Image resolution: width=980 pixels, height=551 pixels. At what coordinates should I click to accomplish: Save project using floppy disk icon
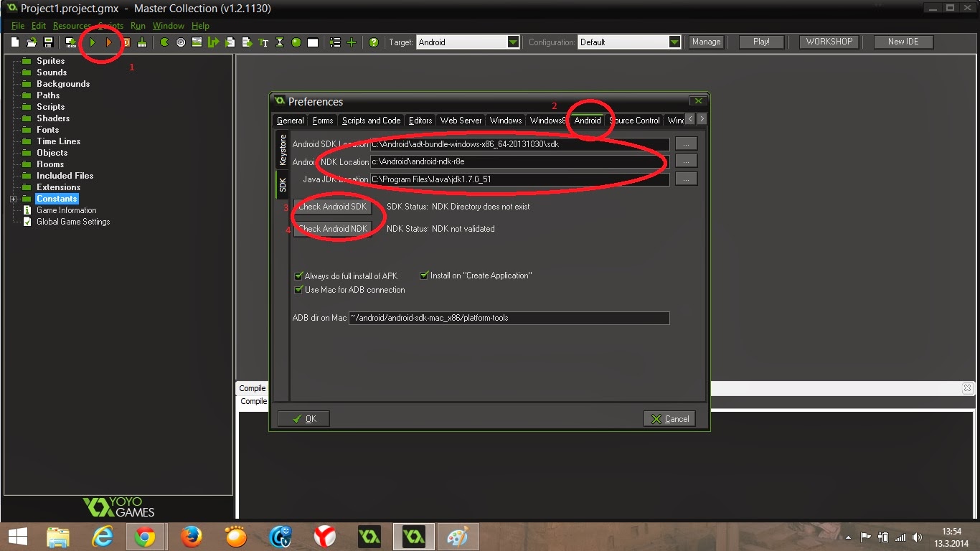click(48, 42)
